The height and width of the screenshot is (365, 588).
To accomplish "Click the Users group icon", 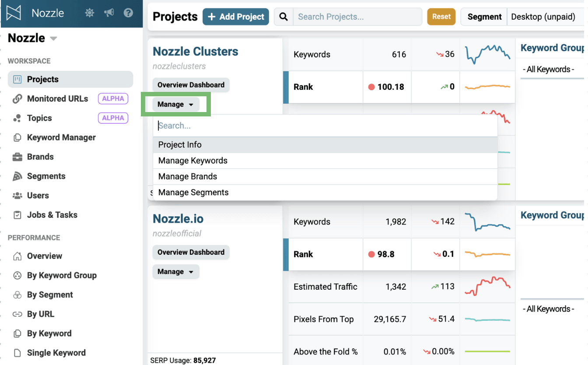I will point(17,196).
